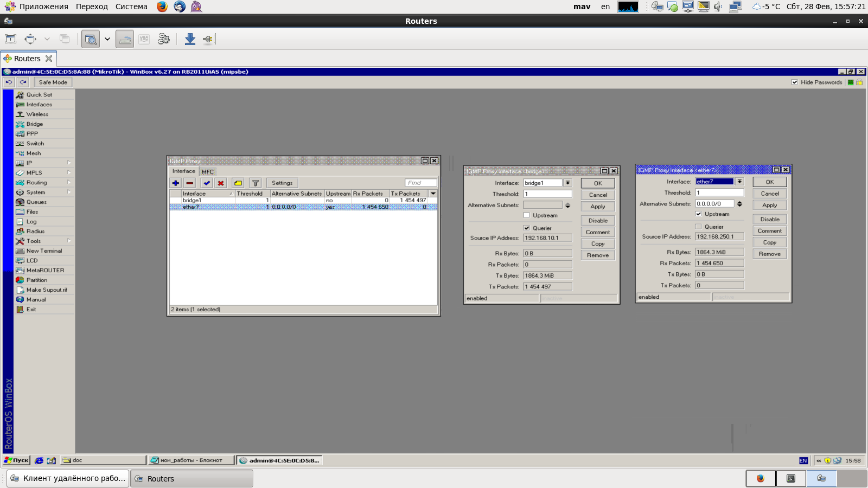Expand the Routing submenu
The width and height of the screenshot is (868, 488).
pos(69,182)
